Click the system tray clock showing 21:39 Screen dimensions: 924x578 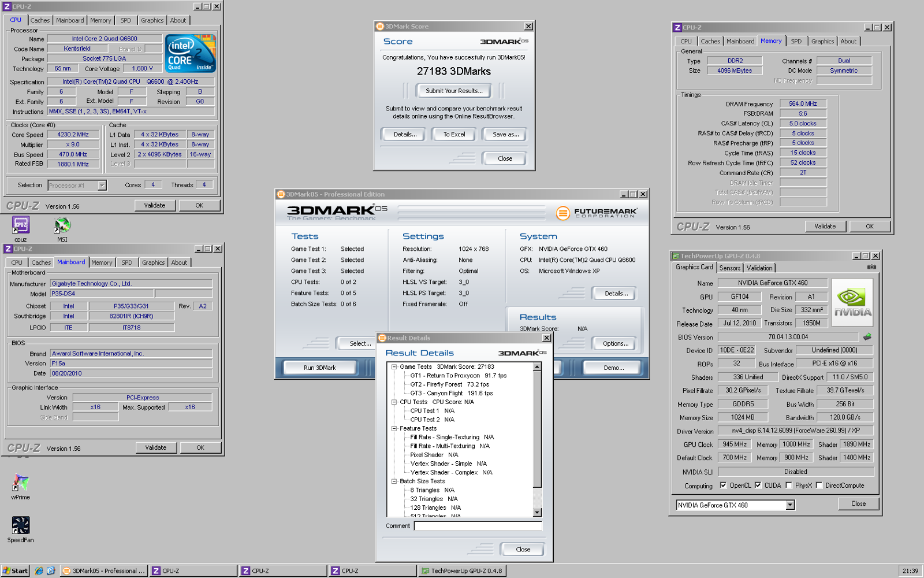[x=910, y=571]
